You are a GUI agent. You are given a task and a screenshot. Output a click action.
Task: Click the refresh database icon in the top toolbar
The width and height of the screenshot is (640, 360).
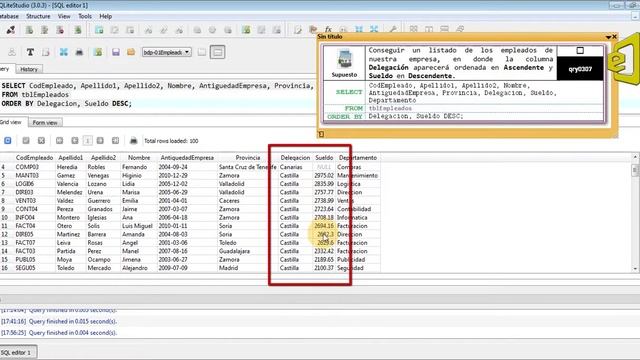(x=78, y=30)
